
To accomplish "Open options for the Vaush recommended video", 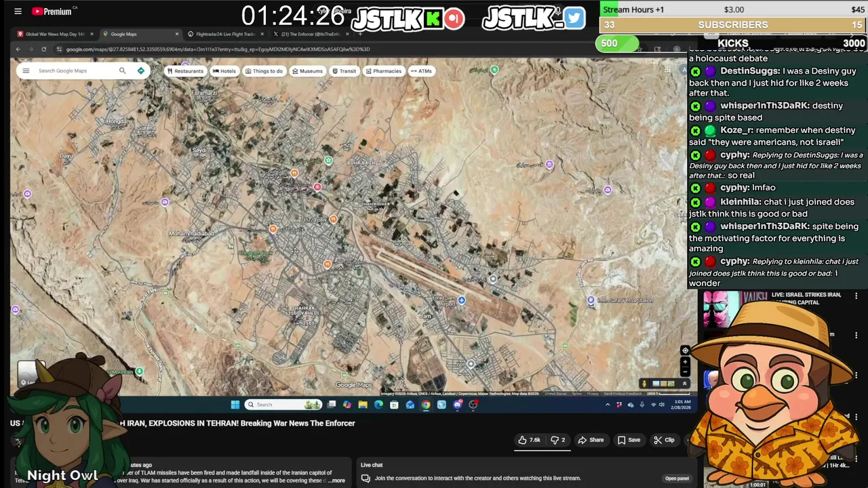I will 856,296.
